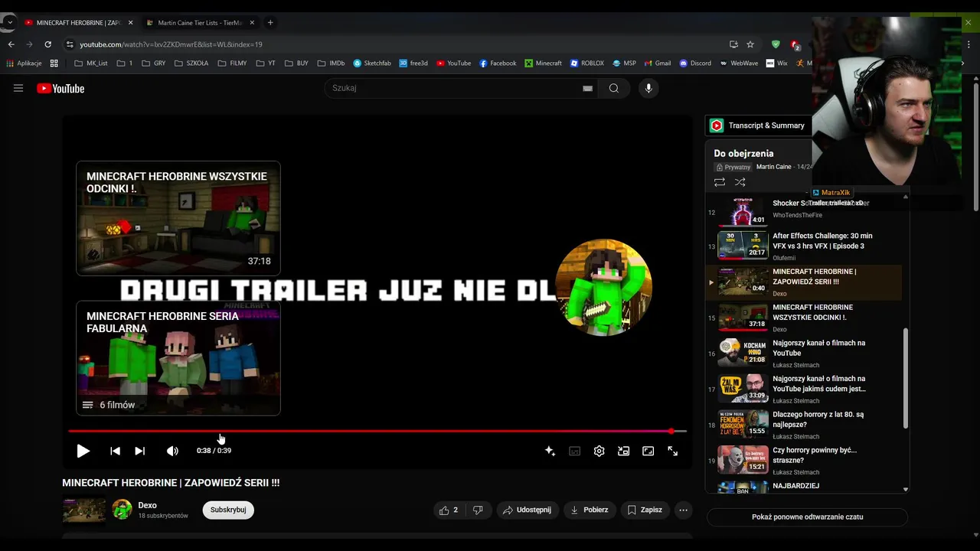980x551 pixels.
Task: Play 'Dlaczego horrory z lat 80.' video
Action: tap(804, 425)
